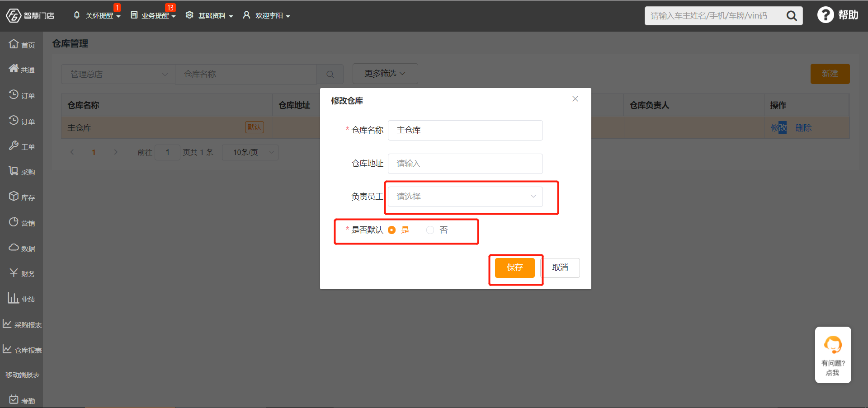Screen dimensions: 868x408
Task: Open the 10条/页 page size dropdown
Action: pos(250,152)
